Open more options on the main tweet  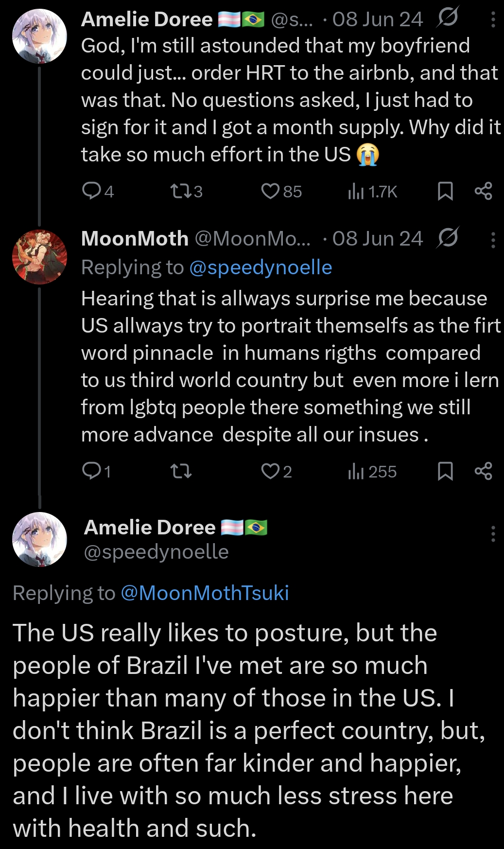click(493, 533)
